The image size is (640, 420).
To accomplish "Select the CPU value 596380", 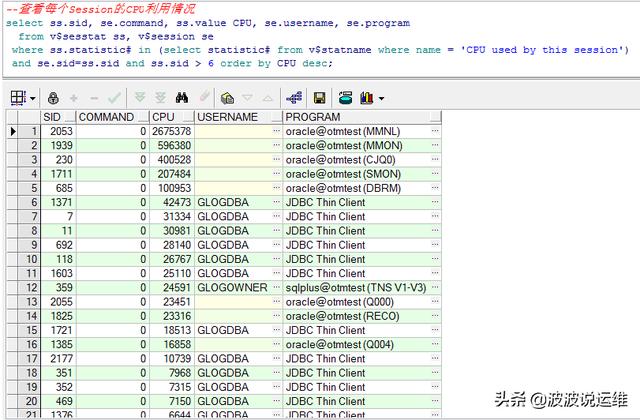I will (171, 146).
